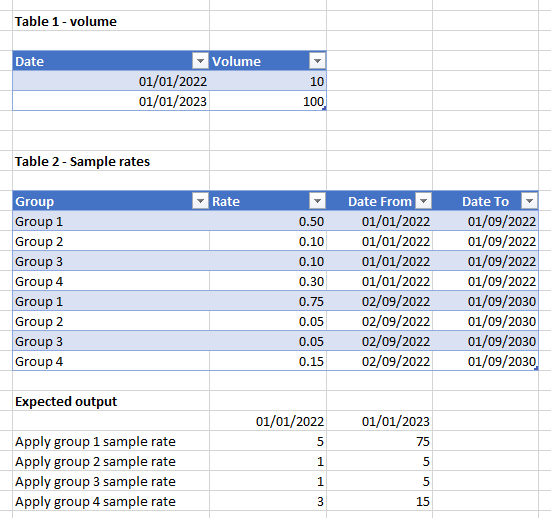Click Date From cell in the 0.50 rate row

[x=380, y=221]
